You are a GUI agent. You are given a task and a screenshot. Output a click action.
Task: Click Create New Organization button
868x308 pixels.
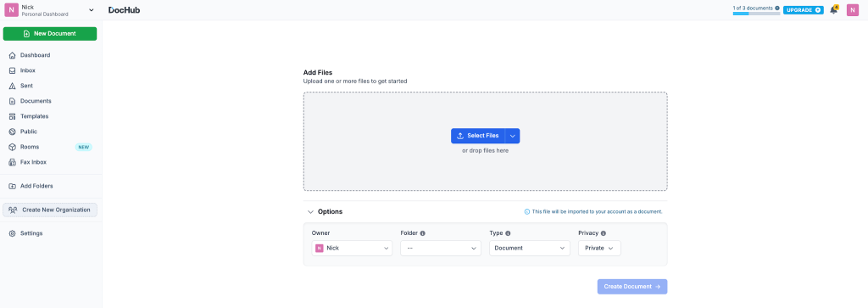50,210
